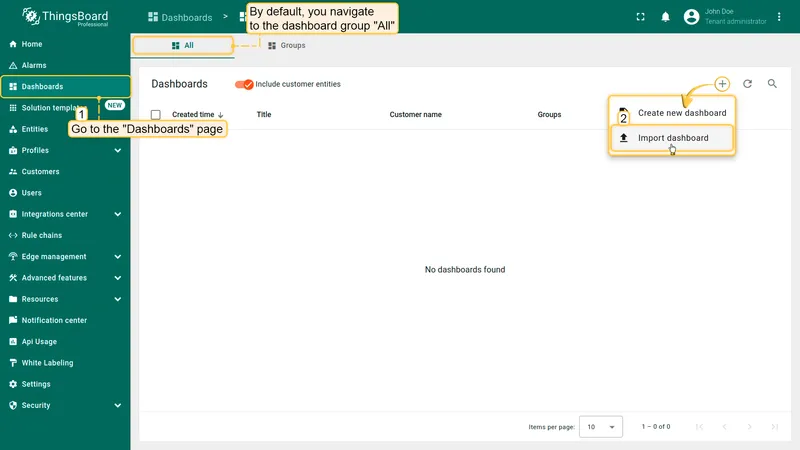Click the NEW badge on Solution templates

point(114,105)
